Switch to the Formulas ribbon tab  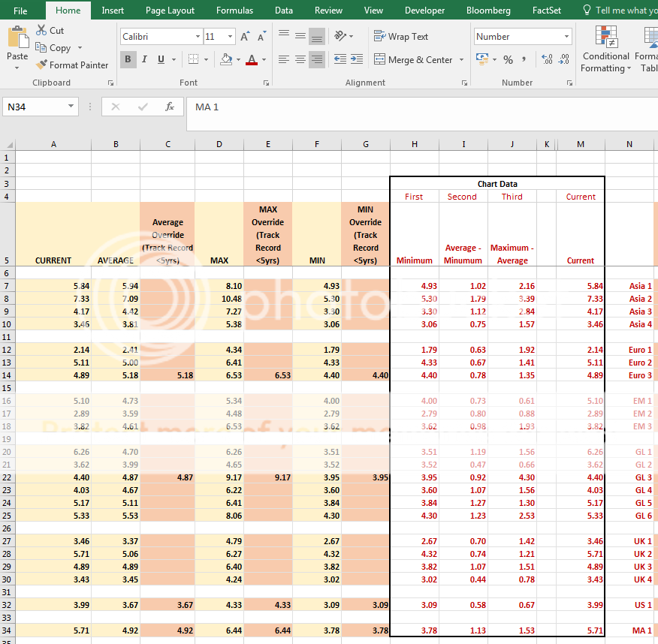click(234, 11)
